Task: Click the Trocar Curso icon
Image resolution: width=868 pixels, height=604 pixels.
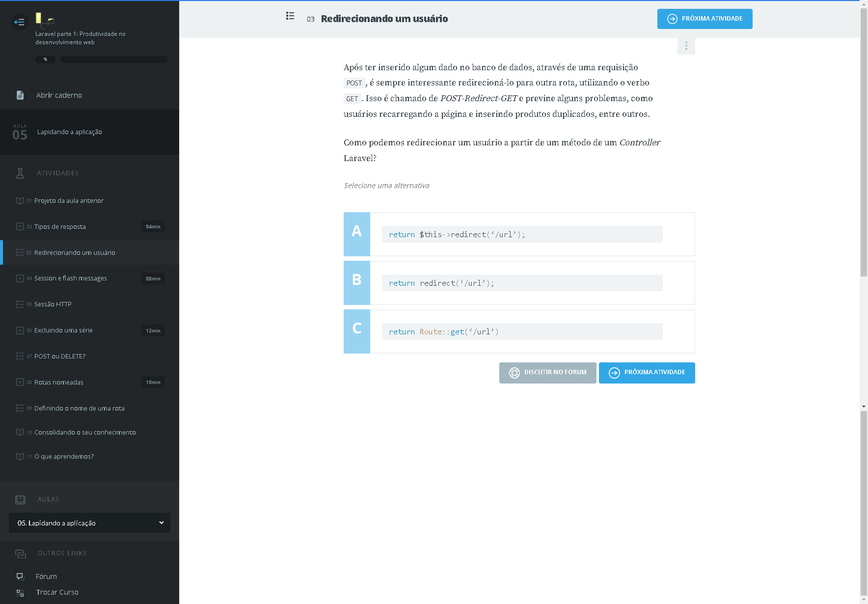Action: pyautogui.click(x=20, y=593)
